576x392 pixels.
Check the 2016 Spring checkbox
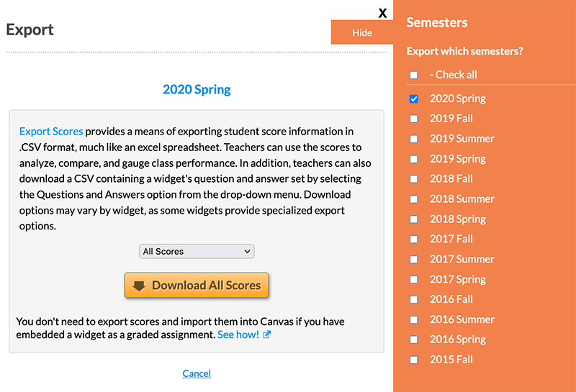[x=413, y=339]
